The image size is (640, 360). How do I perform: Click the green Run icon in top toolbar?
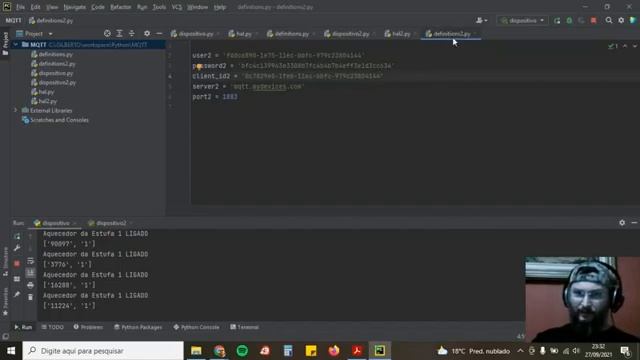(557, 20)
